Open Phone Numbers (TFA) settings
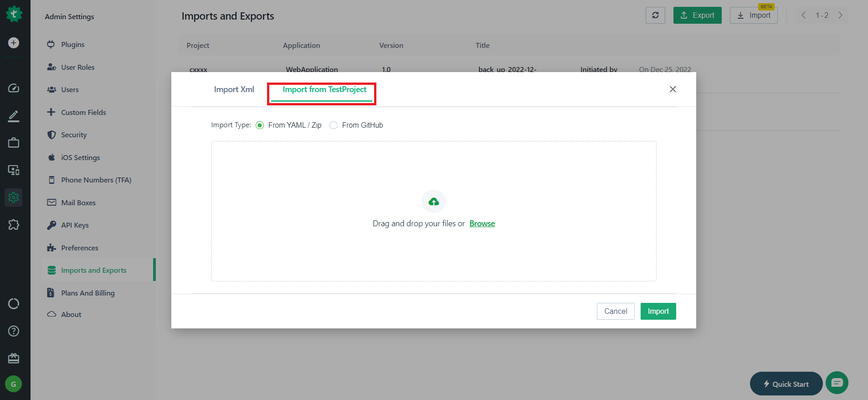The width and height of the screenshot is (868, 400). [96, 180]
